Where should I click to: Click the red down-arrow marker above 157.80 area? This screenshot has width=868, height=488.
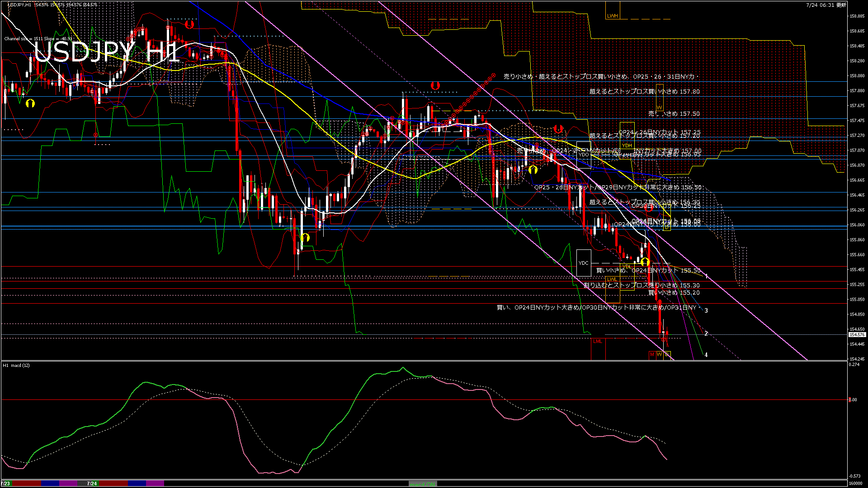click(x=435, y=85)
